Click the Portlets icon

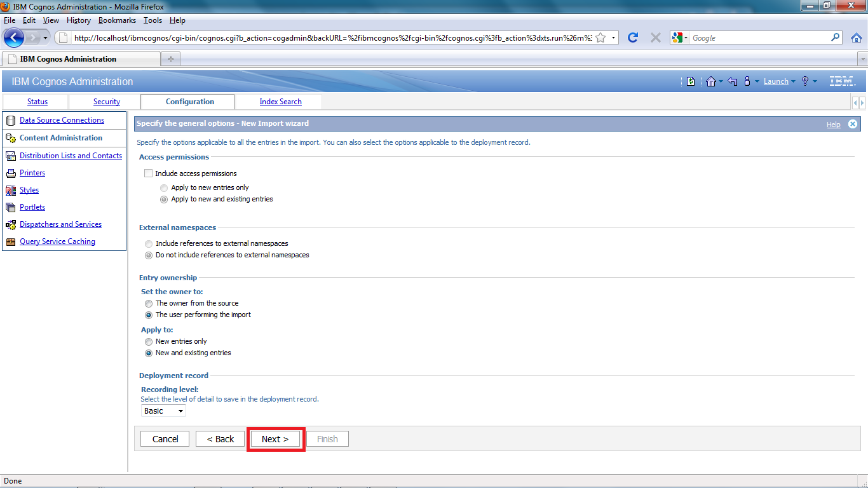pos(10,207)
